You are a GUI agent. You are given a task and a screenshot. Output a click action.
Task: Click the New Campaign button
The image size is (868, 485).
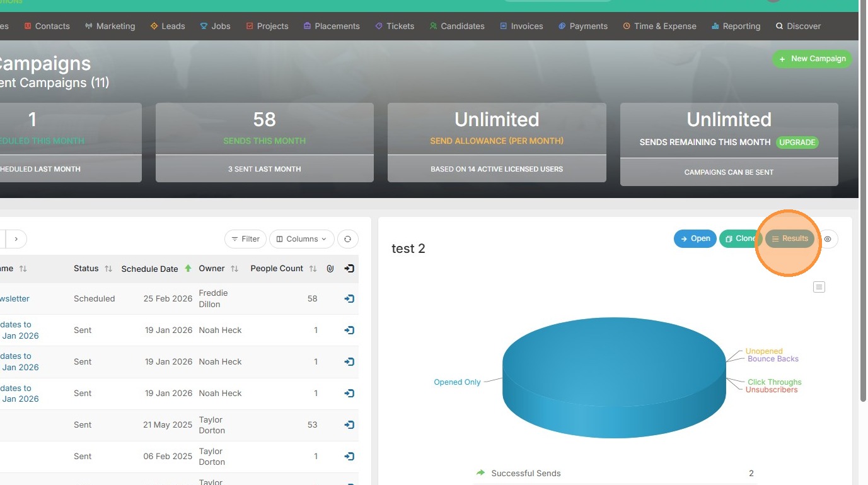(812, 59)
